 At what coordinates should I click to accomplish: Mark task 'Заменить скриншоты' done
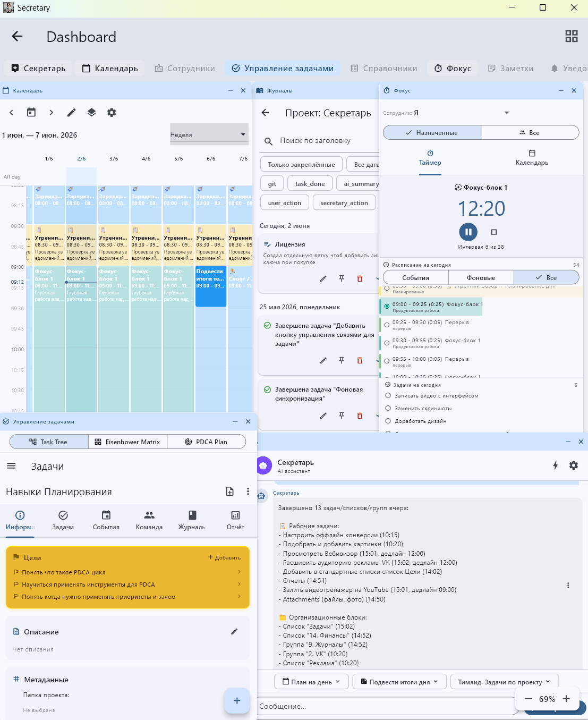pyautogui.click(x=388, y=409)
